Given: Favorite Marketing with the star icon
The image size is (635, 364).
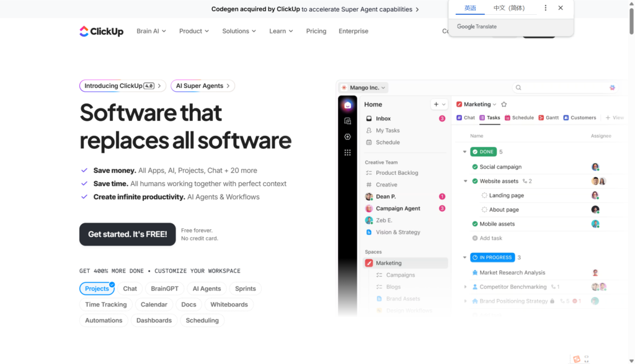Looking at the screenshot, I should pyautogui.click(x=504, y=104).
